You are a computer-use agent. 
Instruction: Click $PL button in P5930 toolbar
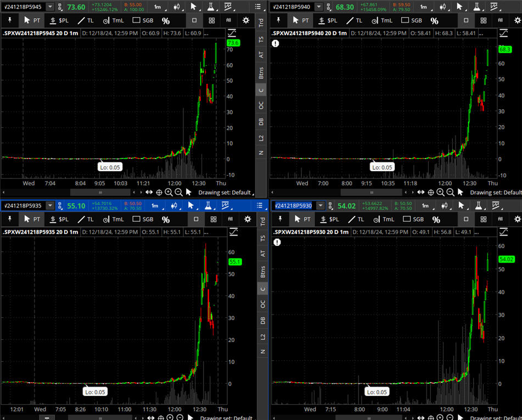(x=329, y=219)
